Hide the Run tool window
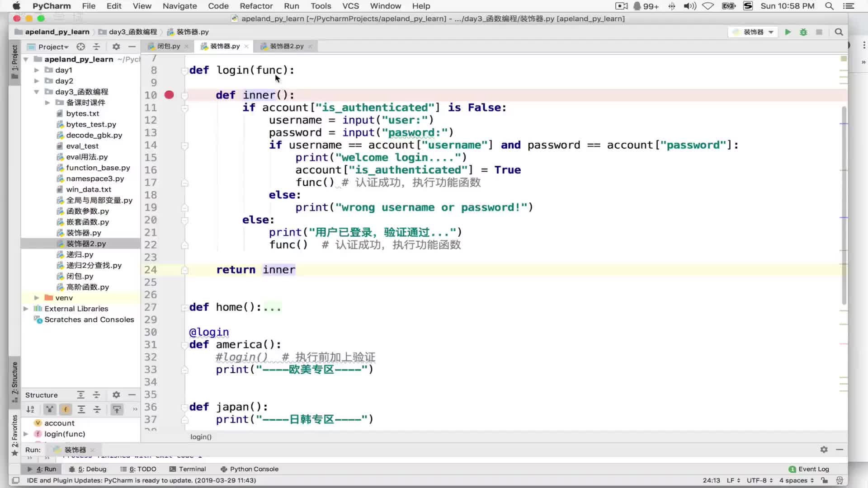Viewport: 868px width, 488px height. pyautogui.click(x=840, y=450)
